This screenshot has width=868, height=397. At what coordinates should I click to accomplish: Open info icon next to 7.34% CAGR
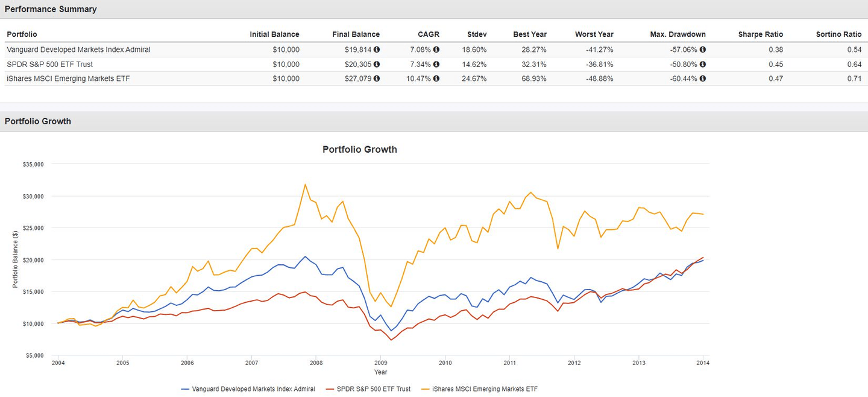(436, 65)
